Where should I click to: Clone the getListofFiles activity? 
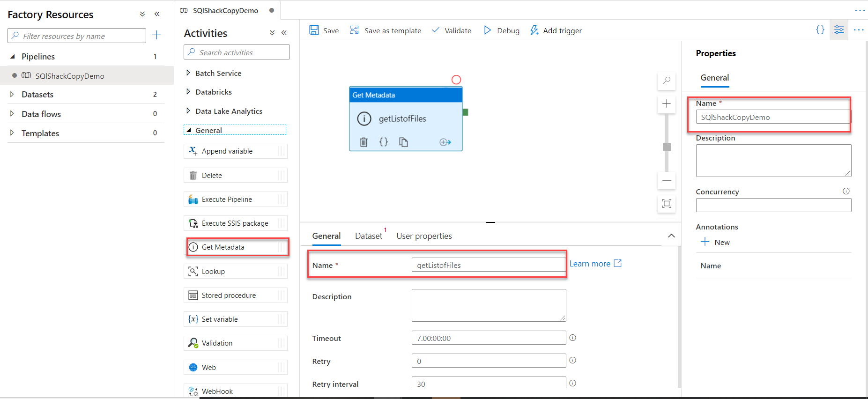click(403, 142)
